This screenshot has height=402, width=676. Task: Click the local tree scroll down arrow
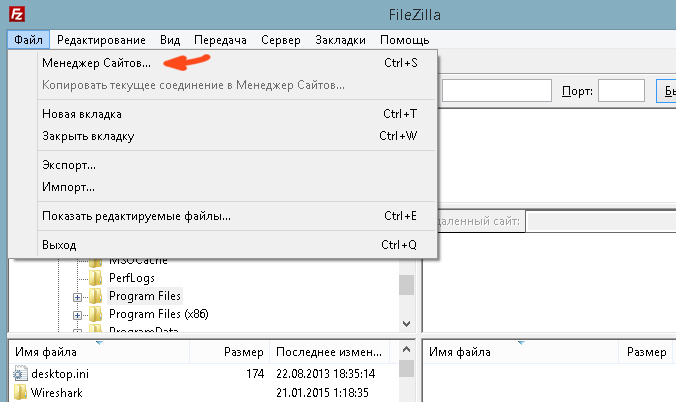(407, 323)
